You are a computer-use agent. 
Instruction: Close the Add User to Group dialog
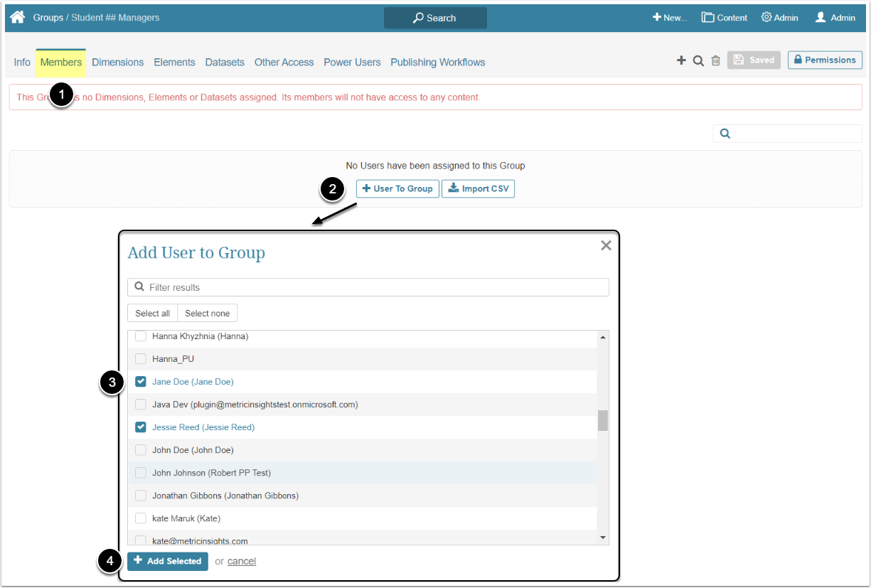point(606,245)
